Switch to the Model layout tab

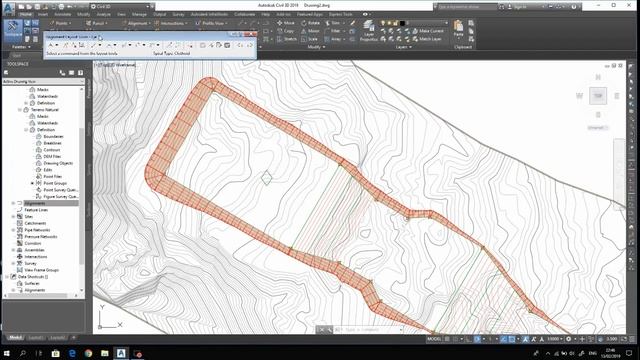click(15, 338)
